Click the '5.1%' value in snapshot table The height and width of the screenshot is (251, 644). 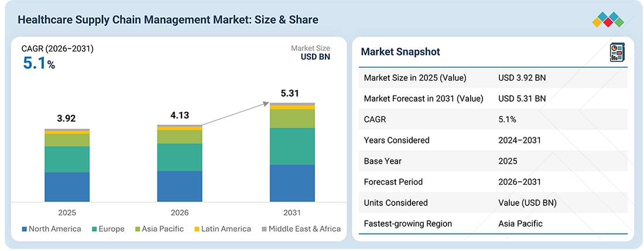507,119
